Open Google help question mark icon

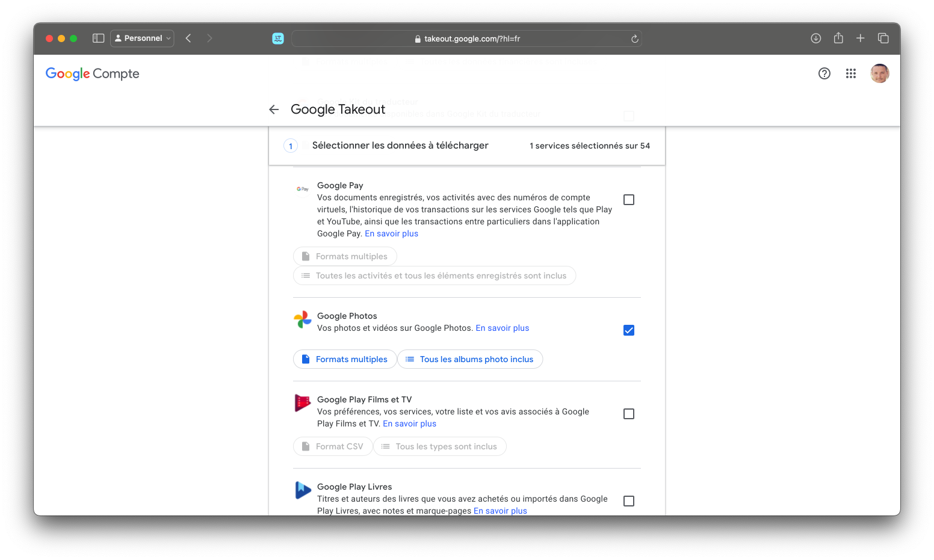point(824,73)
